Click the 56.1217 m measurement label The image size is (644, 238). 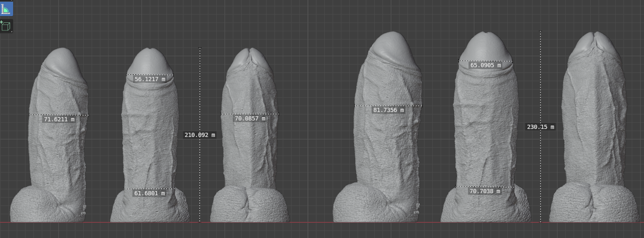(x=149, y=79)
